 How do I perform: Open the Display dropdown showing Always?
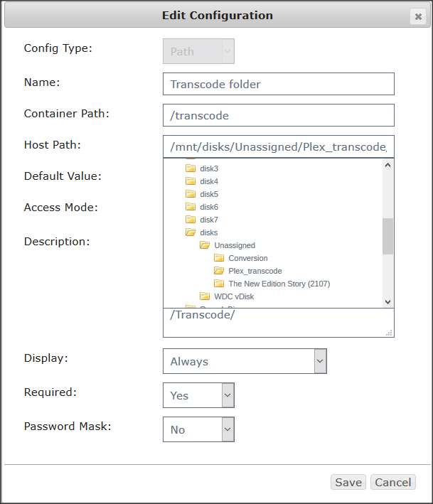[245, 361]
